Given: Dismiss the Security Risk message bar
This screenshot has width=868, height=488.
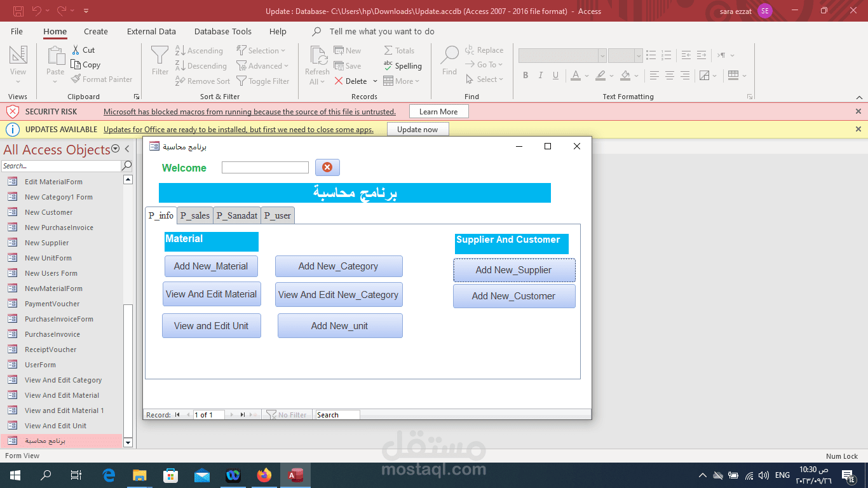Looking at the screenshot, I should pos(858,111).
